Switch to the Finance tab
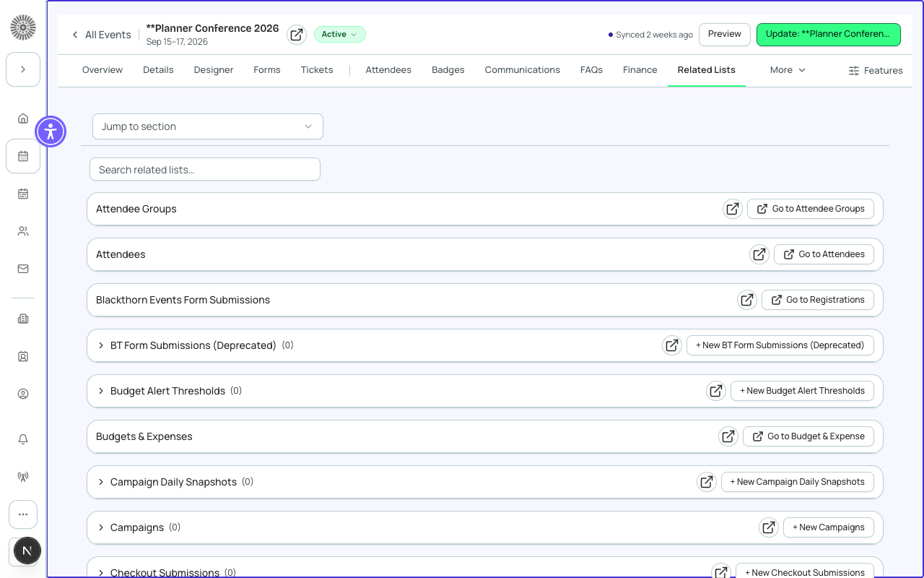The width and height of the screenshot is (924, 578). pos(640,70)
